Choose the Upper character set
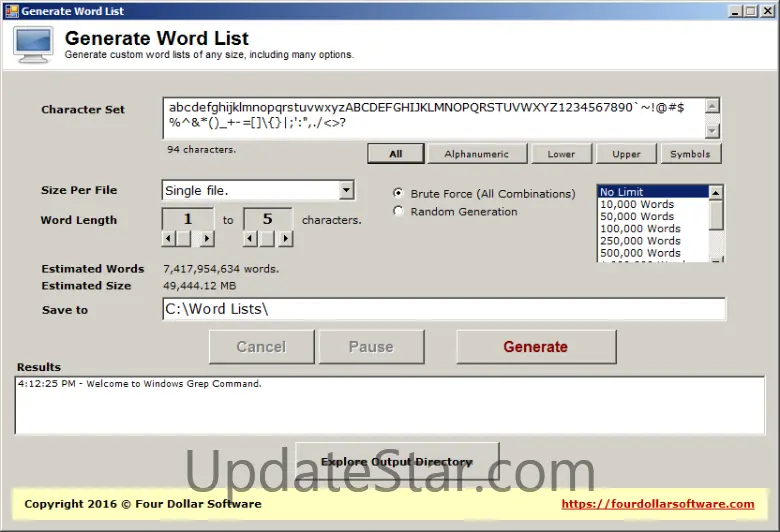 (x=626, y=154)
